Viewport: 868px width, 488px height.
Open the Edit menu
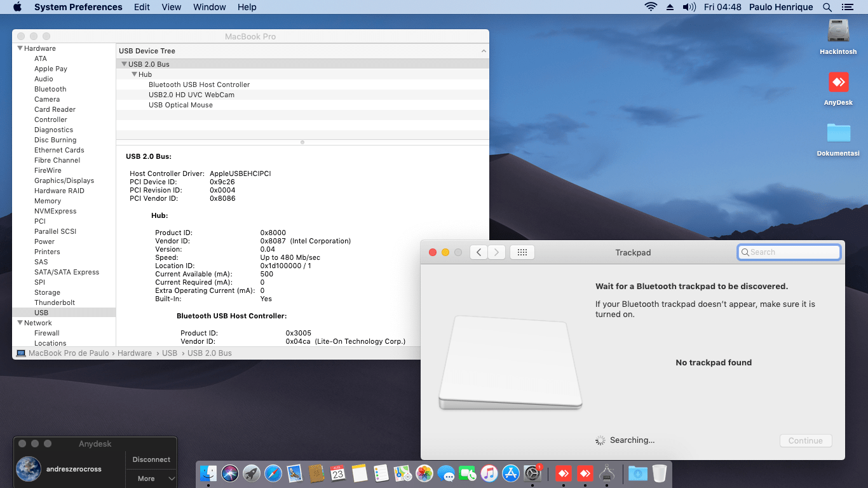[142, 7]
